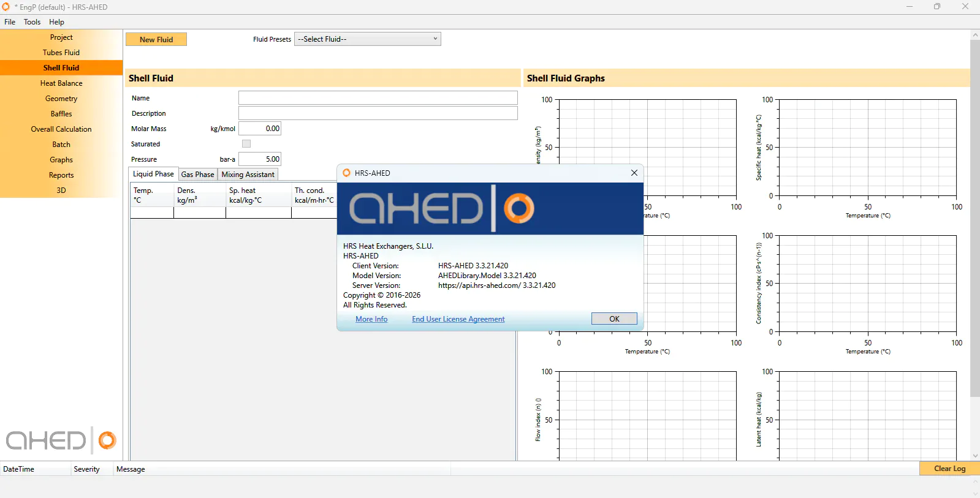Click the Name input field
The width and height of the screenshot is (980, 498).
pos(378,98)
